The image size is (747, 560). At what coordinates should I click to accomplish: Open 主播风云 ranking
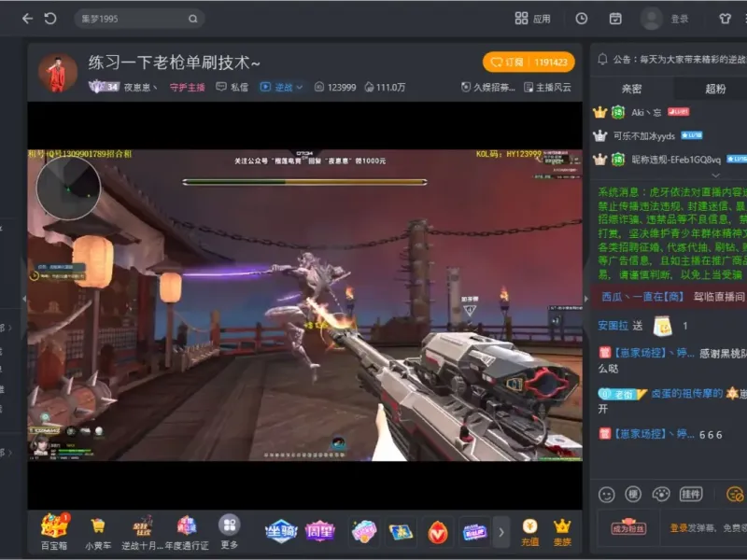(547, 87)
